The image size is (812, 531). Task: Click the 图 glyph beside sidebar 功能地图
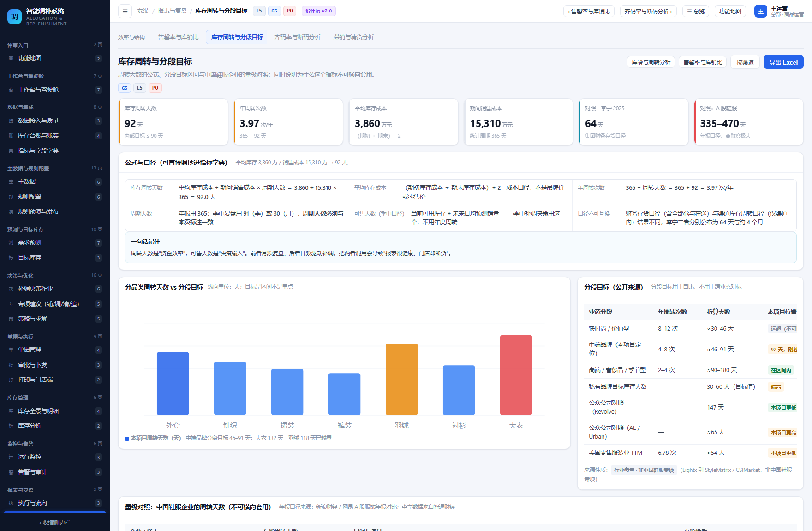(11, 59)
